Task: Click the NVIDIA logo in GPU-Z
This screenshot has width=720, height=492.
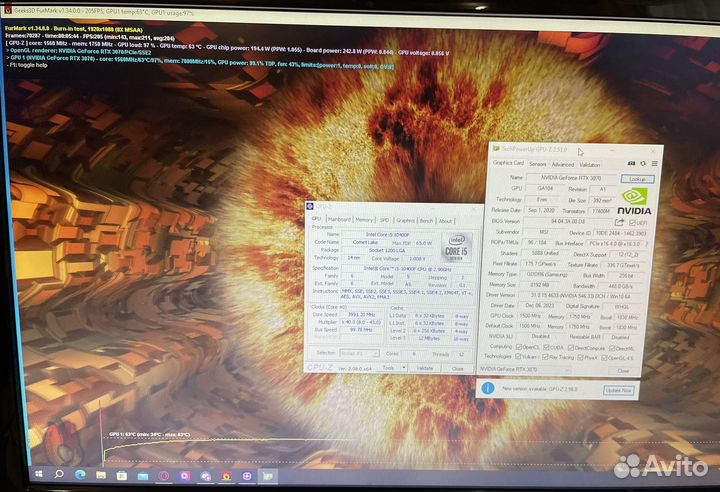Action: point(634,201)
